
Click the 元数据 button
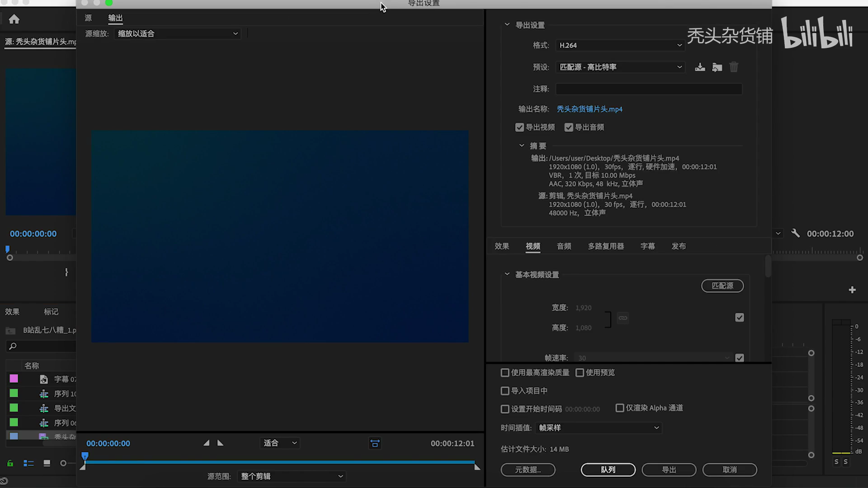(528, 470)
